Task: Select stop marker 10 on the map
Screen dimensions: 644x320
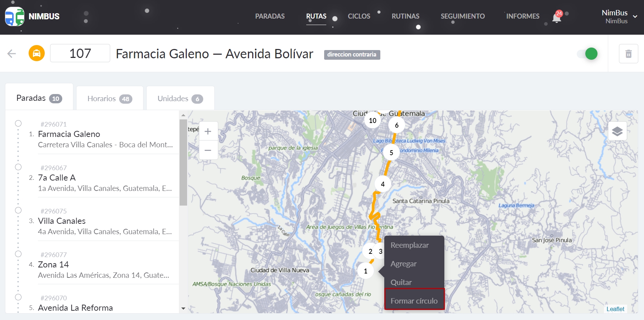Action: (x=372, y=120)
